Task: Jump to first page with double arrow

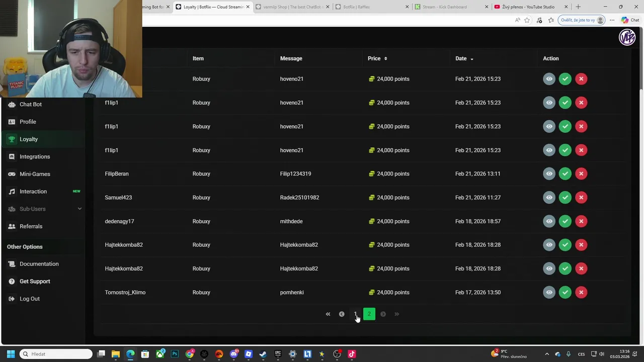Action: click(328, 314)
